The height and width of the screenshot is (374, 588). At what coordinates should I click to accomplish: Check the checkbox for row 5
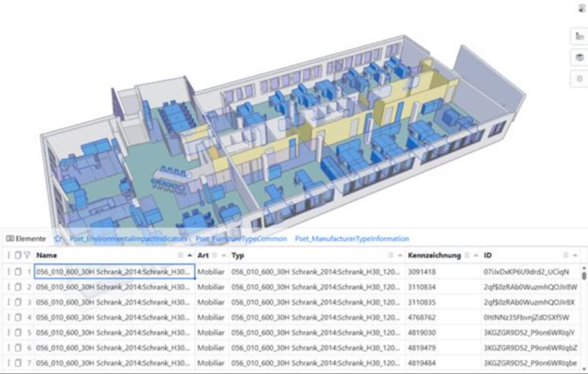(x=17, y=332)
